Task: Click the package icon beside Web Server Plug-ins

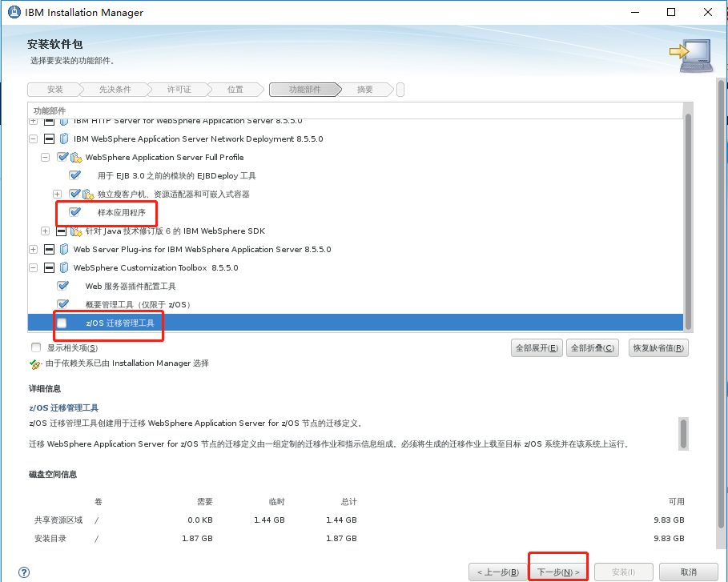Action: tap(63, 249)
